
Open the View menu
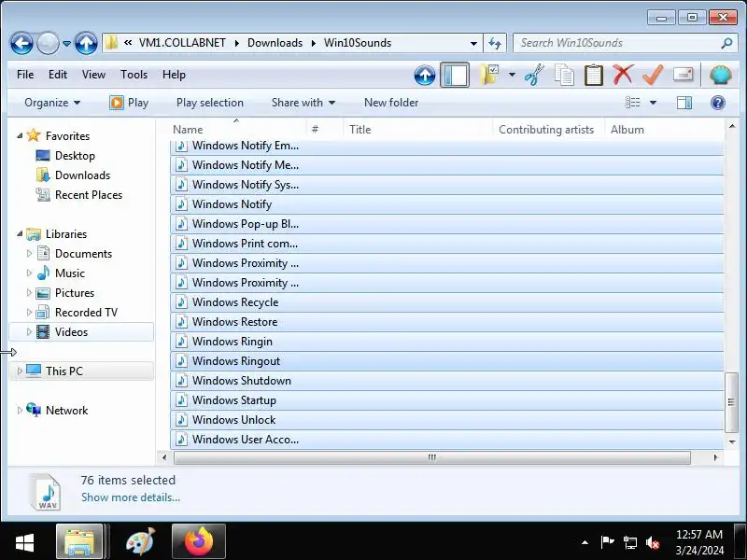pos(93,75)
